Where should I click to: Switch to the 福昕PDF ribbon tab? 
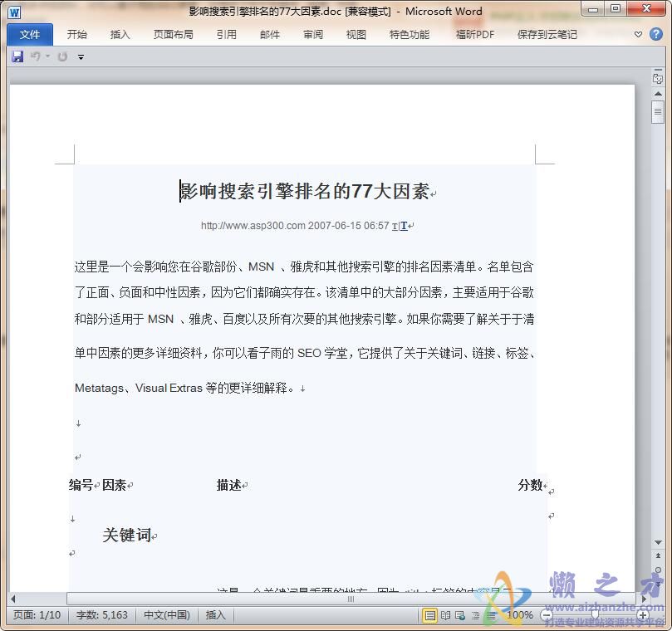click(x=474, y=34)
